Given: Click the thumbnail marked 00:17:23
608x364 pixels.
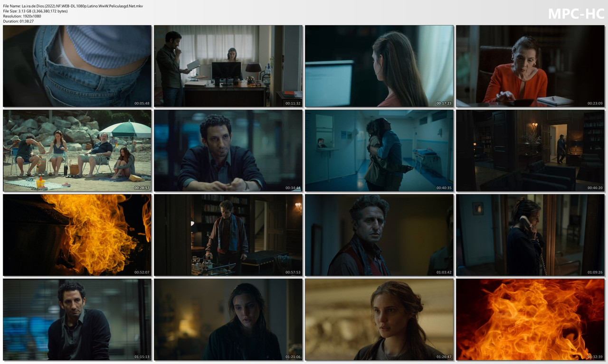Looking at the screenshot, I should coord(379,66).
